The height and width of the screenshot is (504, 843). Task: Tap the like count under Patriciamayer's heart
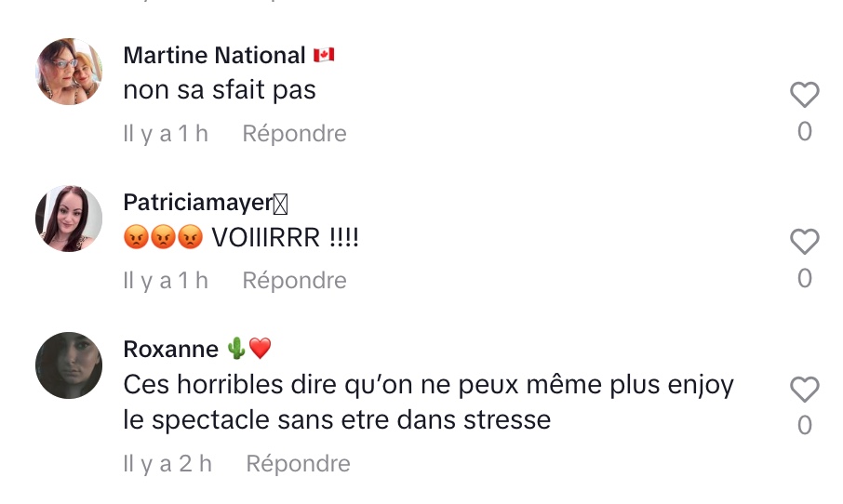pos(804,278)
